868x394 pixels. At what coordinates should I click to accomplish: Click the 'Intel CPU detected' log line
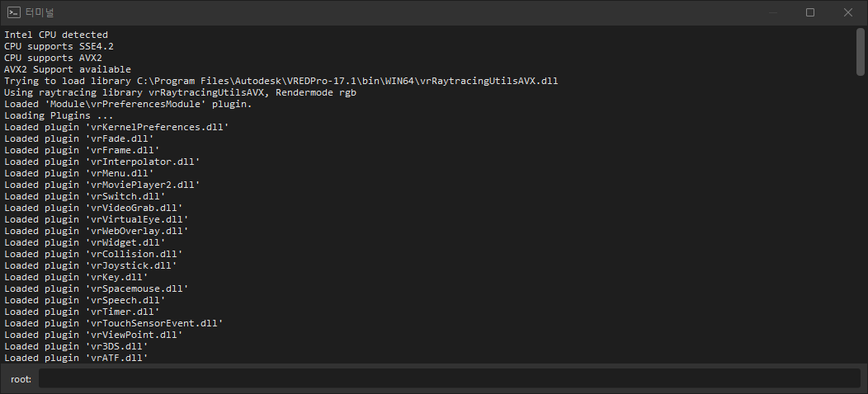pos(56,35)
